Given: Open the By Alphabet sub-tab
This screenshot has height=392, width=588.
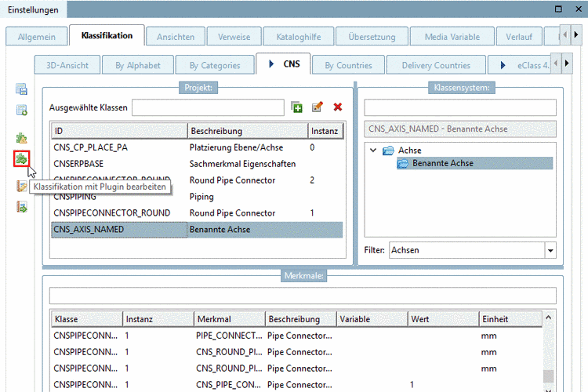Looking at the screenshot, I should [x=138, y=65].
